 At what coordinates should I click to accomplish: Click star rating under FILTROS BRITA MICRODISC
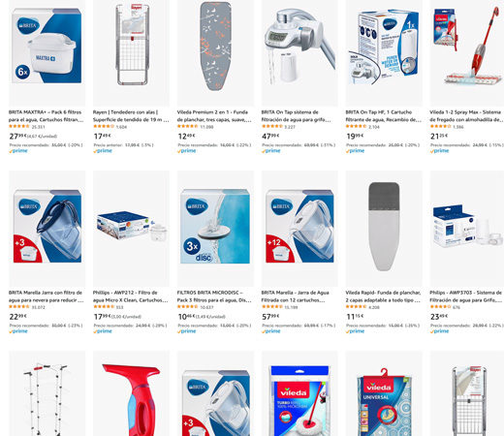(187, 307)
